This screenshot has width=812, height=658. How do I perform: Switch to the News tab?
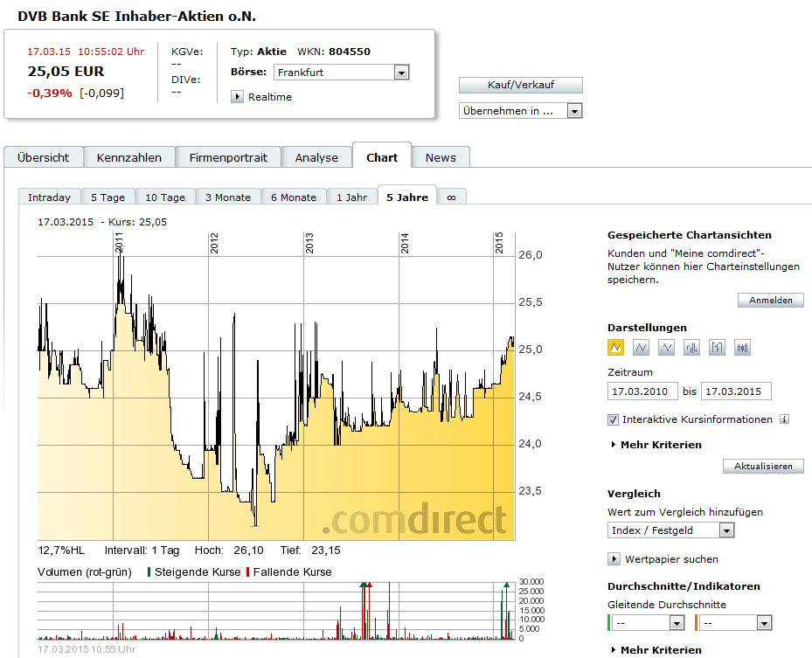coord(441,157)
